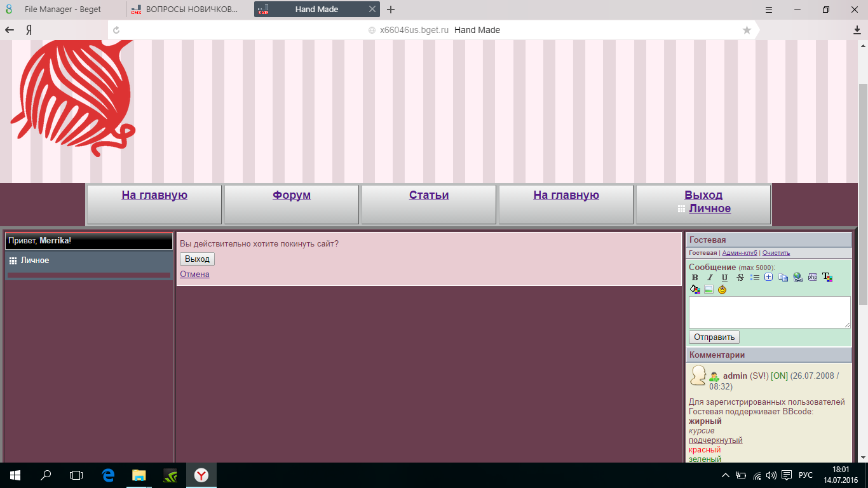Open the Nvidia app in the taskbar
The width and height of the screenshot is (868, 488).
pyautogui.click(x=170, y=475)
